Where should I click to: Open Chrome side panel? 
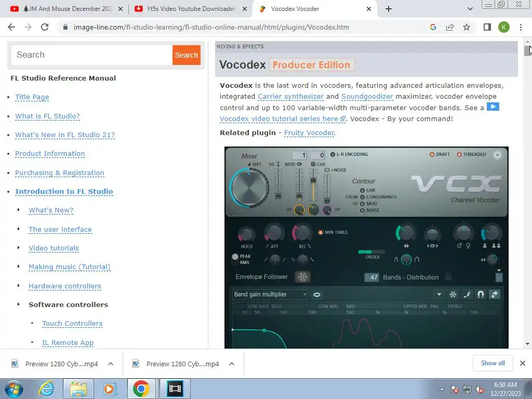tap(487, 27)
